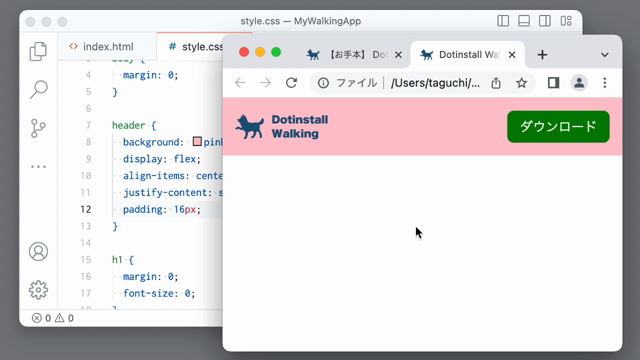Click browser window yellow minimize button

point(260,52)
